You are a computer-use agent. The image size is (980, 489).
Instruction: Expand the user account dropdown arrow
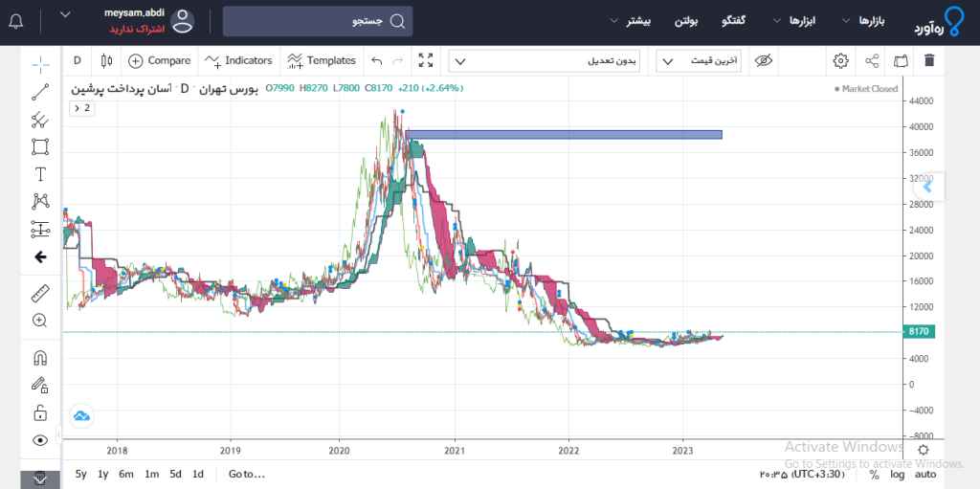tap(66, 13)
